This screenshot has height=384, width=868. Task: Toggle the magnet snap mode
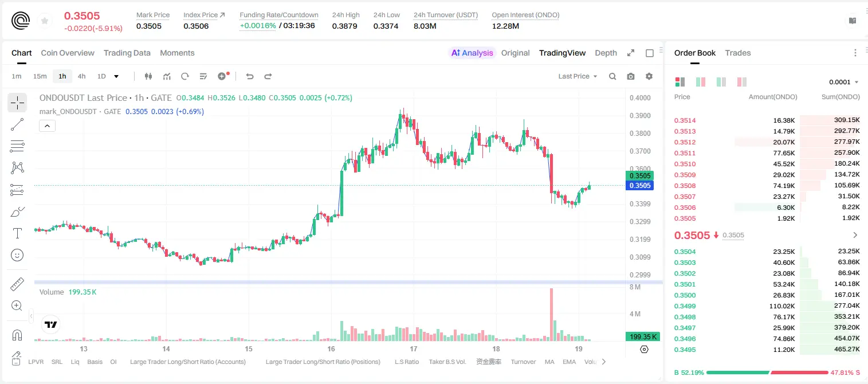17,335
